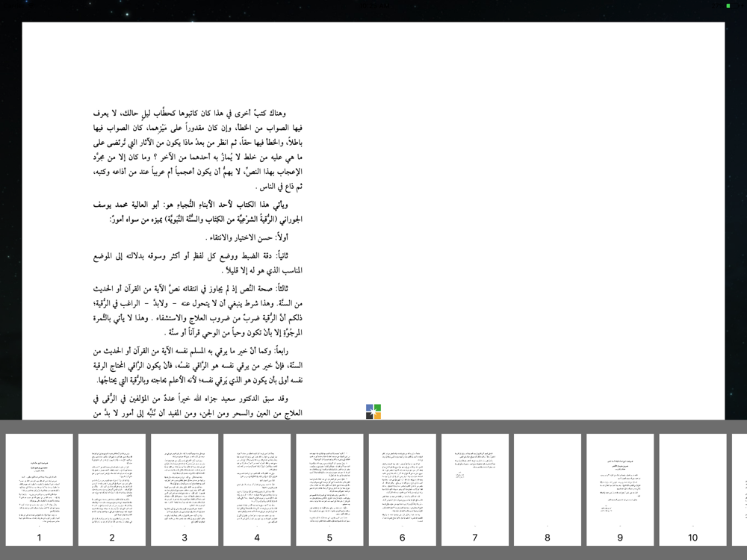Click the first line starting "وهناك كتبٌ أخرى"

[x=190, y=113]
